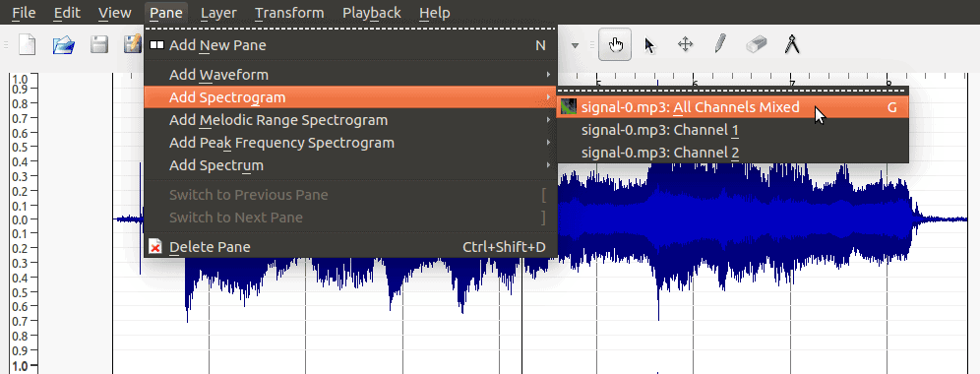Select the Measure compass tool
The width and height of the screenshot is (980, 374).
792,45
